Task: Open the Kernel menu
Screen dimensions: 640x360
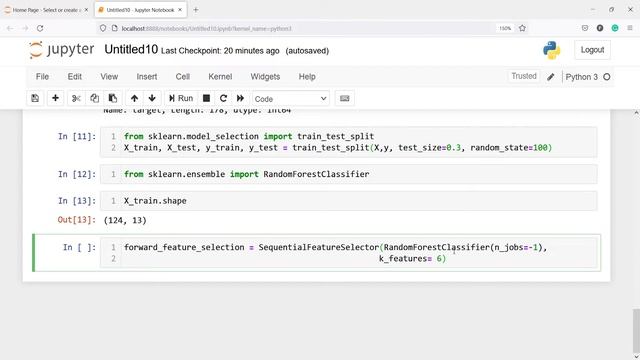Action: tap(220, 77)
